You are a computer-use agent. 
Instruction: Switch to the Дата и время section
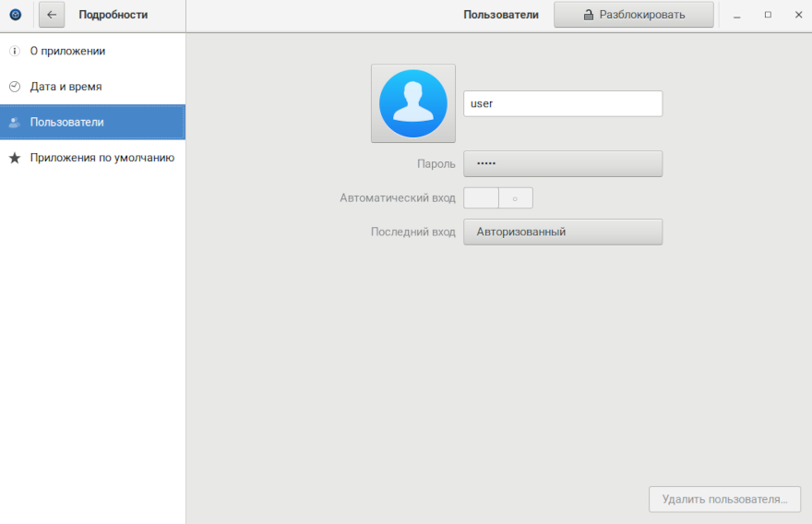[66, 87]
